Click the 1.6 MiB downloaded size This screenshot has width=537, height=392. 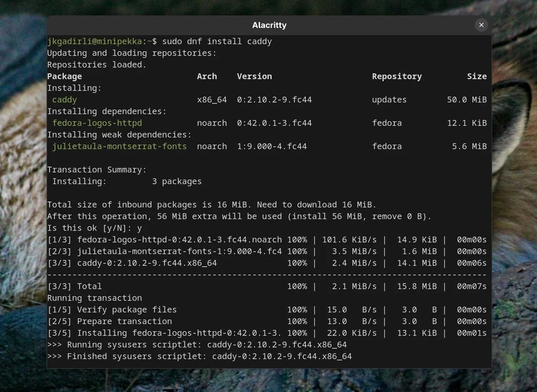pos(420,251)
